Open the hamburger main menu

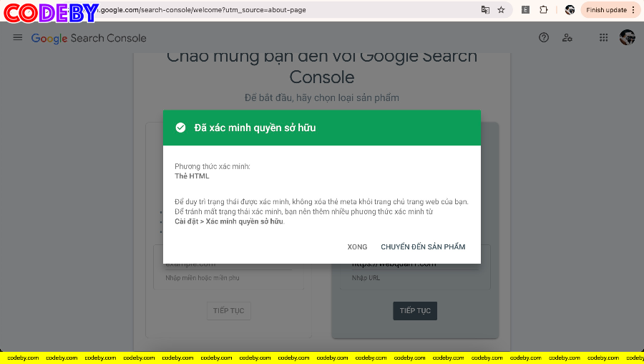tap(18, 38)
